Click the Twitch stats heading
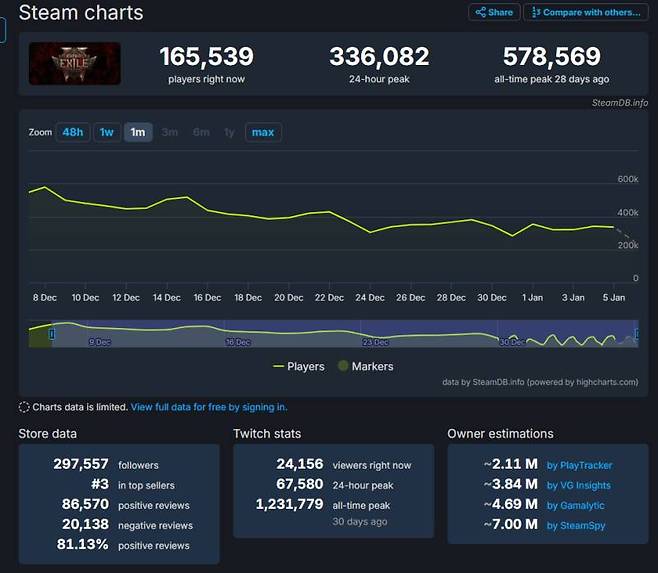The image size is (658, 573). point(267,434)
